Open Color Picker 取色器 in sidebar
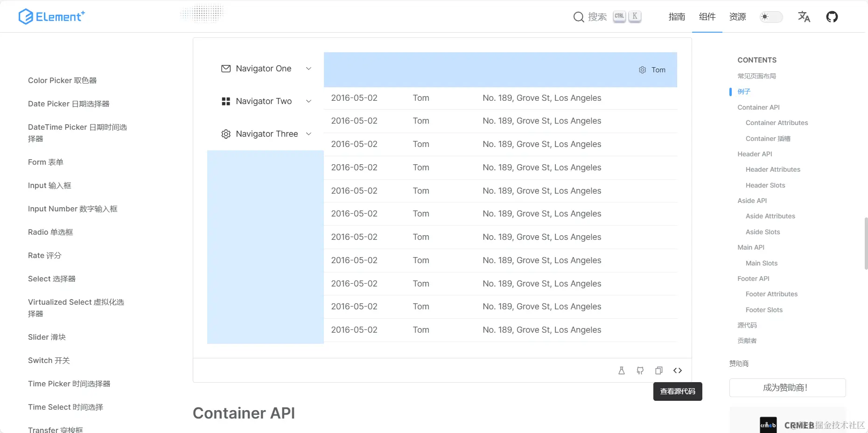The width and height of the screenshot is (868, 433). tap(63, 80)
